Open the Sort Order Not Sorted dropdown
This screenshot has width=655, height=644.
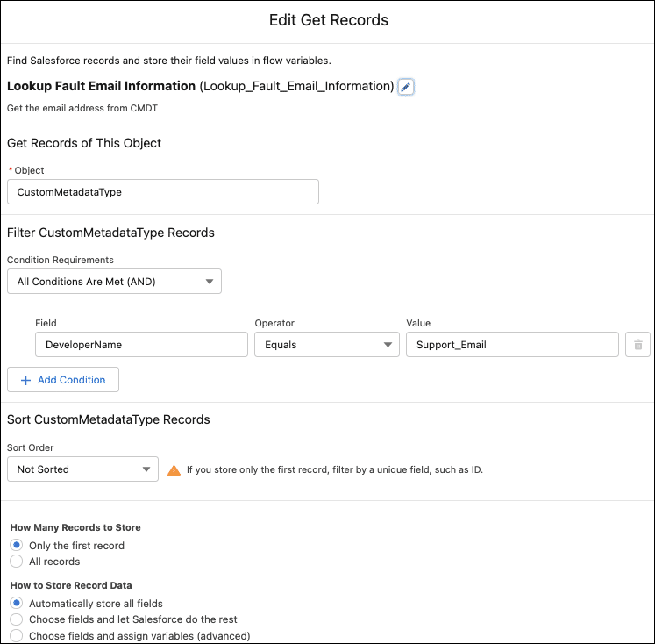click(82, 469)
